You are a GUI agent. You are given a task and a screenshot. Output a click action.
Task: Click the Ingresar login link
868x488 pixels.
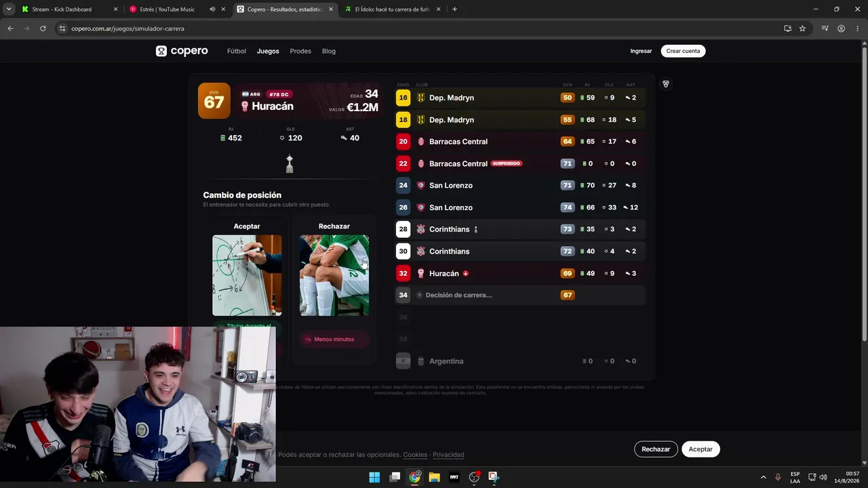click(641, 51)
